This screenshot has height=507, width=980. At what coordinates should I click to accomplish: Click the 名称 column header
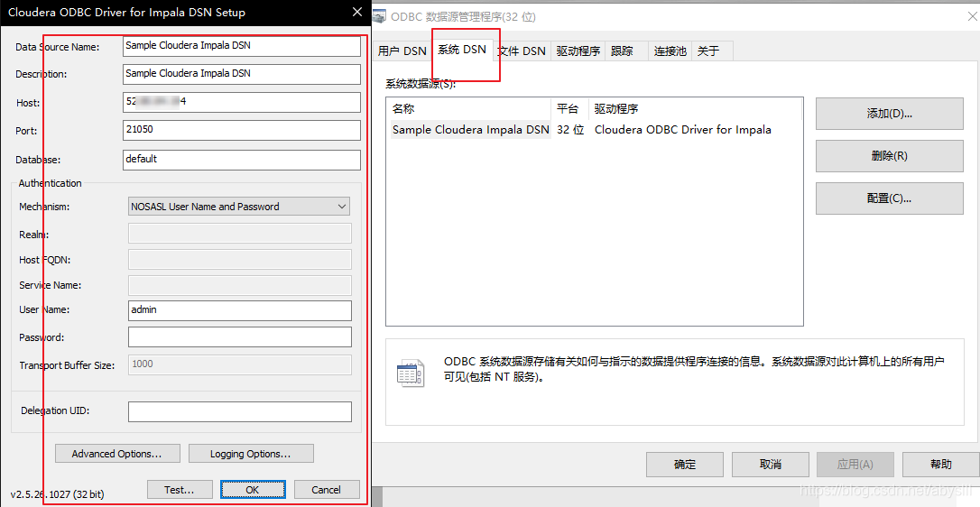coord(468,109)
